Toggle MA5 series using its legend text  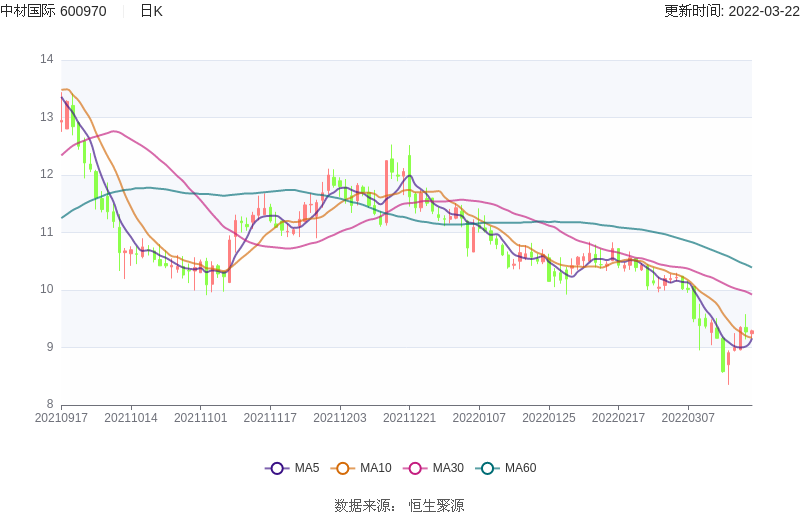pyautogui.click(x=306, y=468)
